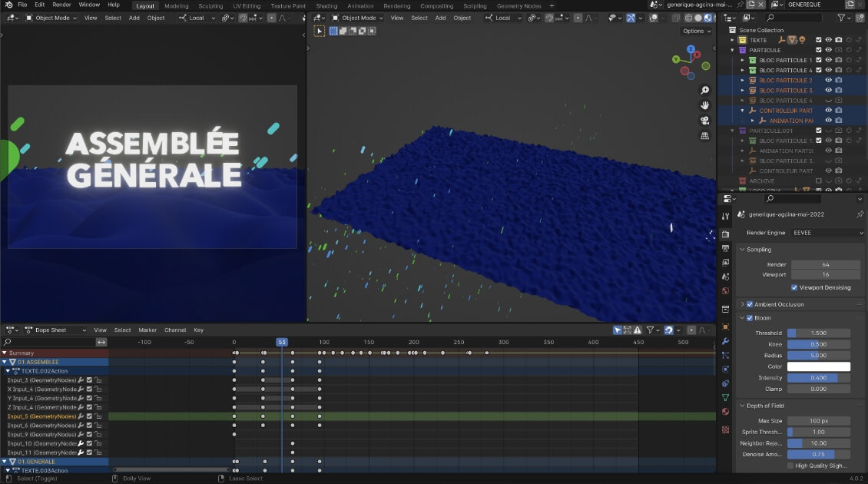The width and height of the screenshot is (868, 484).
Task: Open the View Layer properties tab
Action: point(725,263)
